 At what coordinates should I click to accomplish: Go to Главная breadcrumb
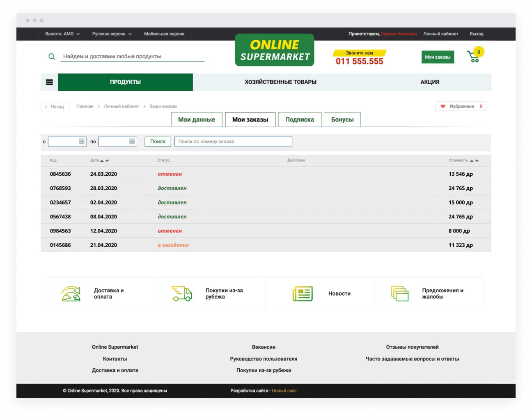[85, 106]
